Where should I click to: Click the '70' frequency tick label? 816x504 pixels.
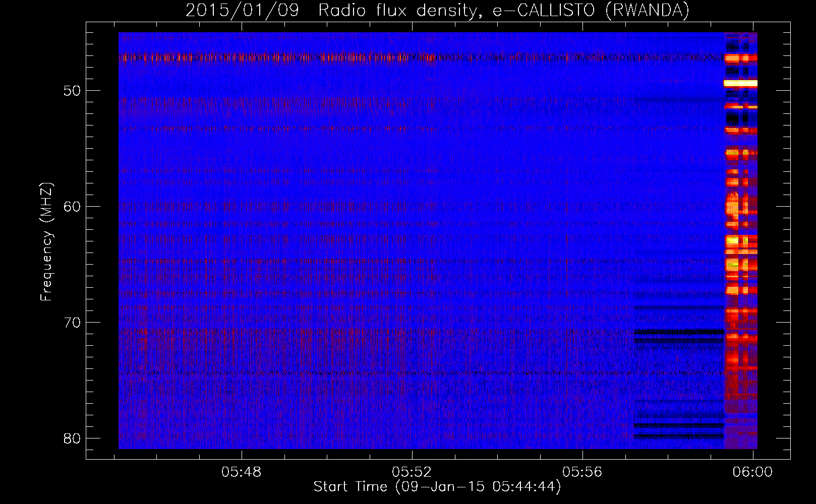pos(72,323)
